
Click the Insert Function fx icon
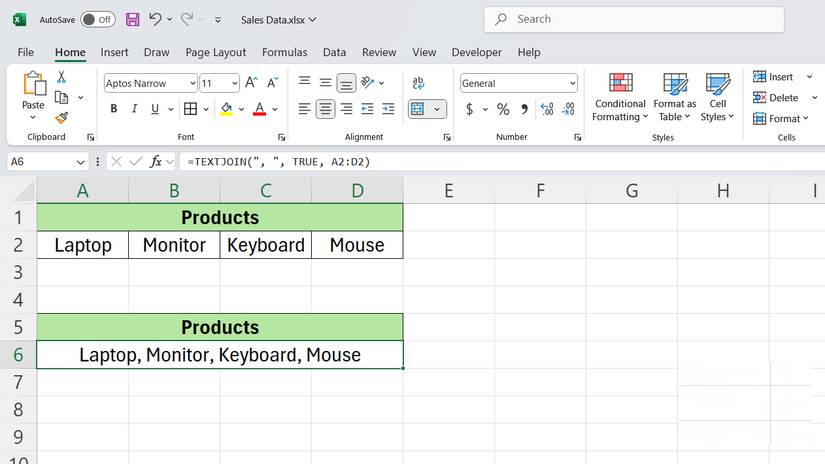(x=156, y=162)
